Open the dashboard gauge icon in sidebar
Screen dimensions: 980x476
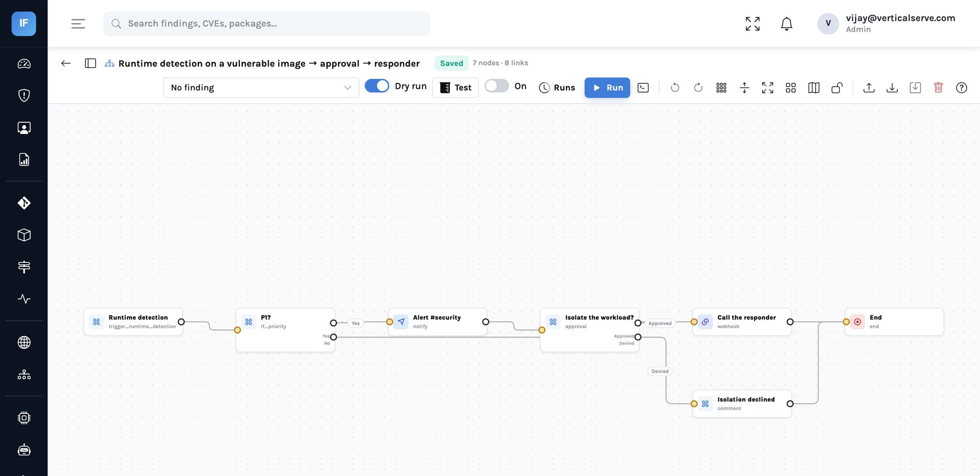click(x=24, y=64)
